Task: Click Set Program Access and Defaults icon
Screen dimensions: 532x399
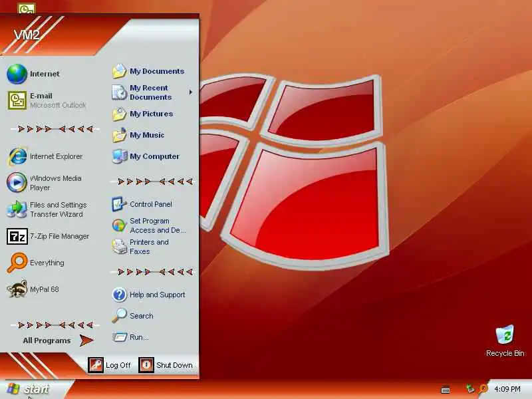Action: [119, 225]
